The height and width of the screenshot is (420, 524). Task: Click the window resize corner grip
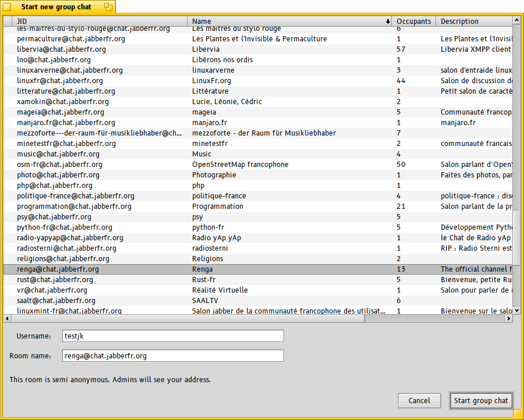click(x=517, y=413)
